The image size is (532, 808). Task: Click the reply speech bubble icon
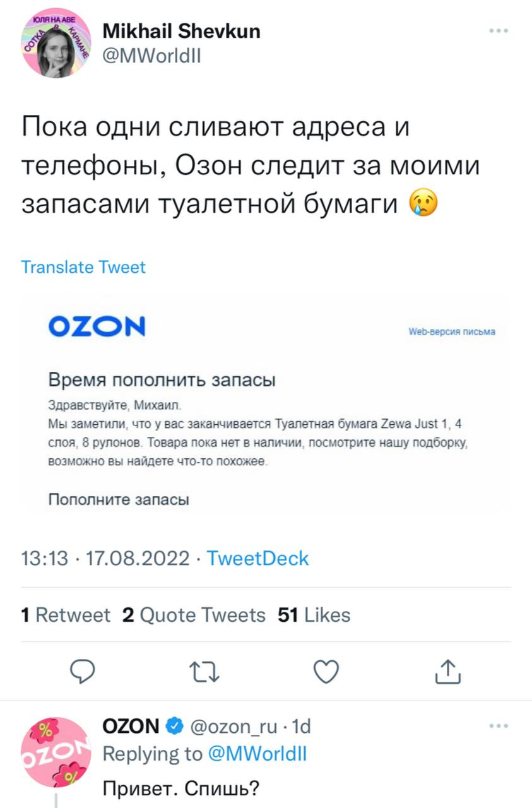(x=81, y=672)
